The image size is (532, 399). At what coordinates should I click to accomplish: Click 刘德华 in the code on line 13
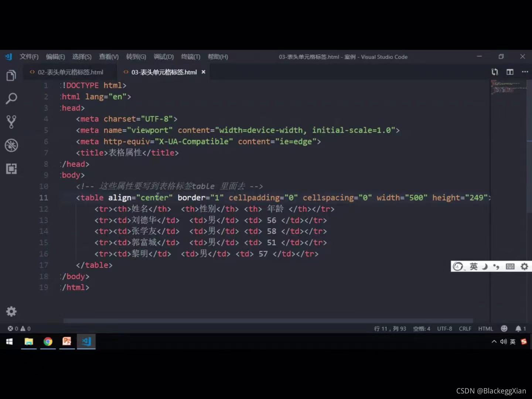click(x=144, y=220)
